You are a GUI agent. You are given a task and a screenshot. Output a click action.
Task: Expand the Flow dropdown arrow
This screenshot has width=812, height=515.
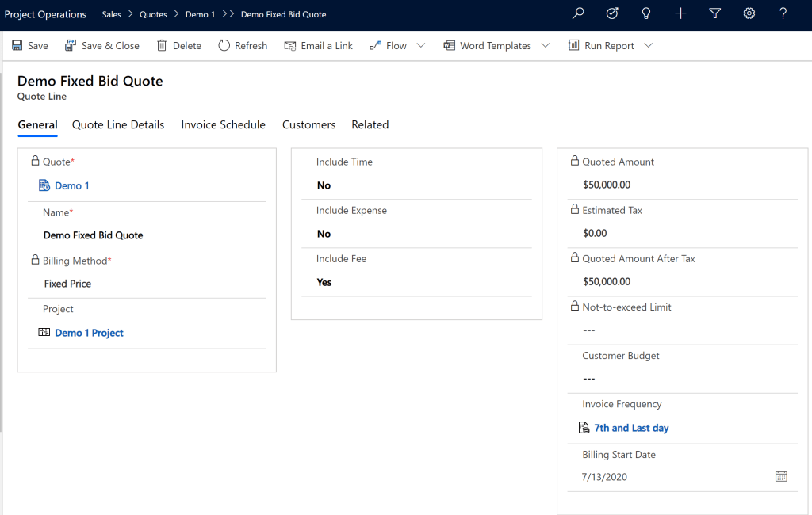click(421, 45)
